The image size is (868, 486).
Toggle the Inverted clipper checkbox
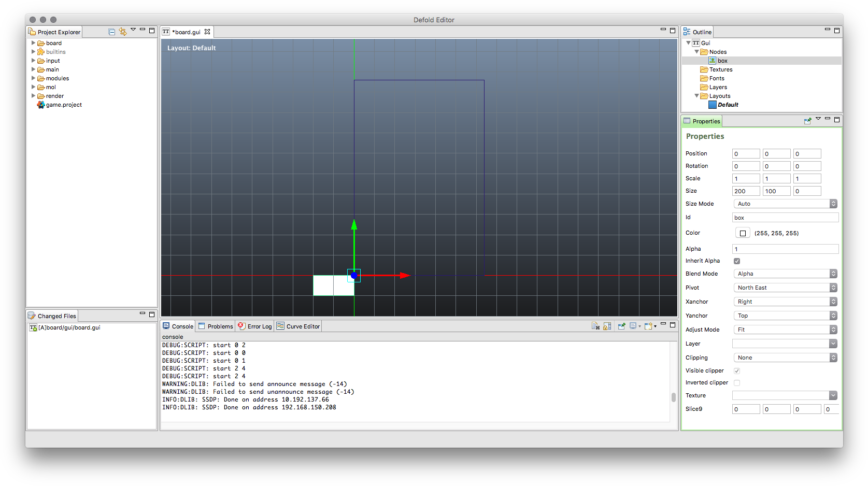737,383
